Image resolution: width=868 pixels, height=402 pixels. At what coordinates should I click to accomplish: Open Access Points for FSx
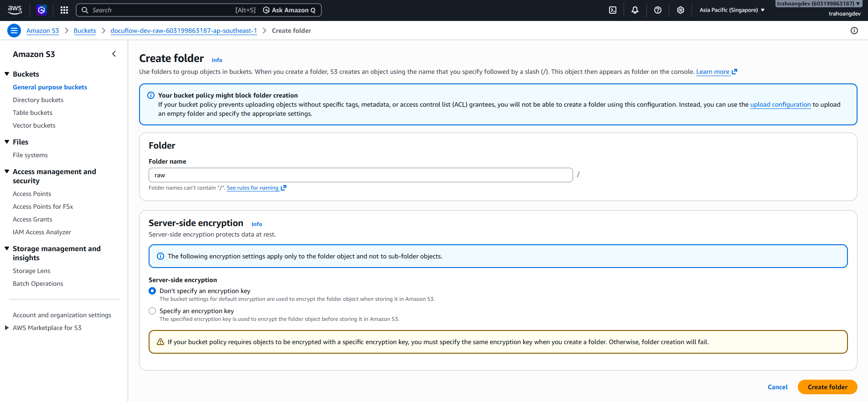[43, 206]
